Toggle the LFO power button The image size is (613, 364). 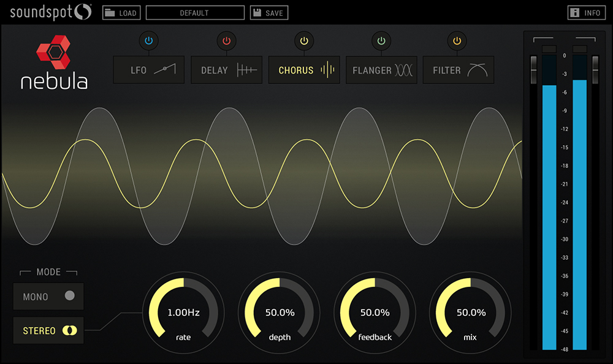[148, 40]
